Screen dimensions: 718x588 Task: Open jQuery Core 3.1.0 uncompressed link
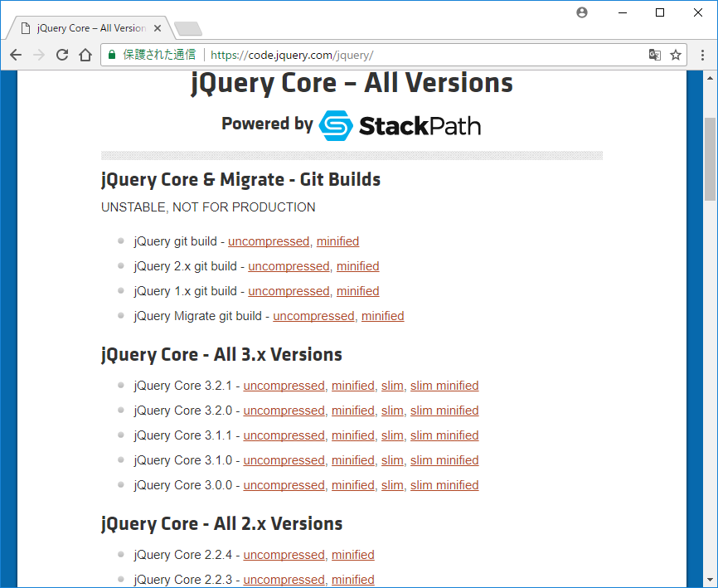coord(284,460)
